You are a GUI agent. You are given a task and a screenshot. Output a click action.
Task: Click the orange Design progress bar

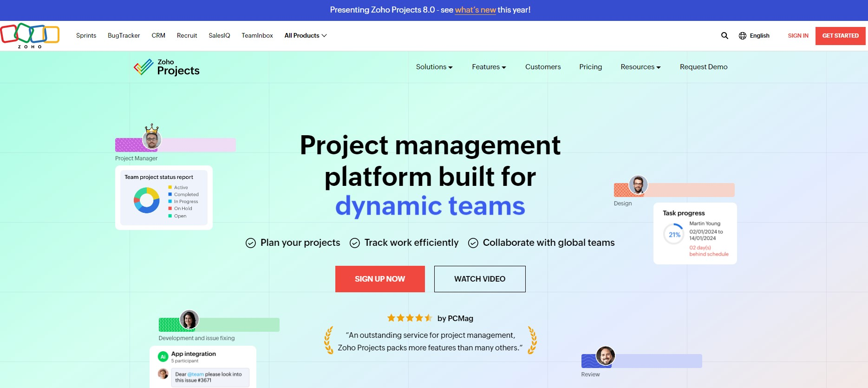(674, 190)
